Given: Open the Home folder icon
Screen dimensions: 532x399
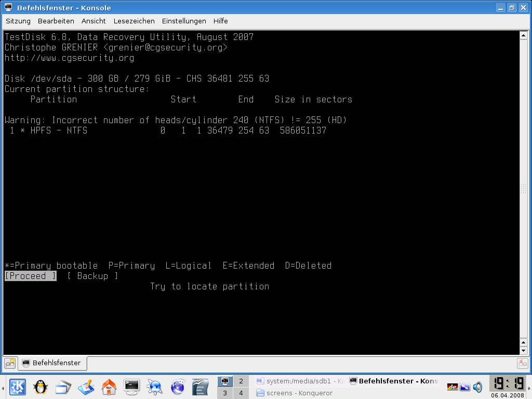Looking at the screenshot, I should click(109, 387).
